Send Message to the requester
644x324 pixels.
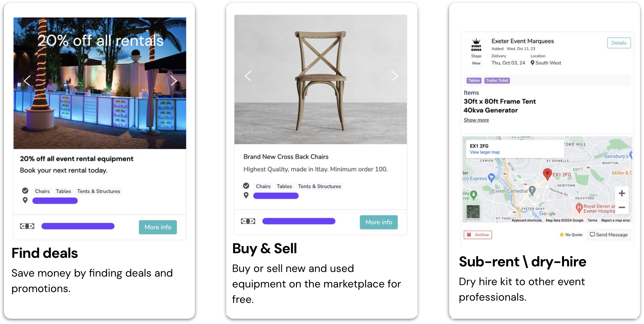tap(608, 235)
